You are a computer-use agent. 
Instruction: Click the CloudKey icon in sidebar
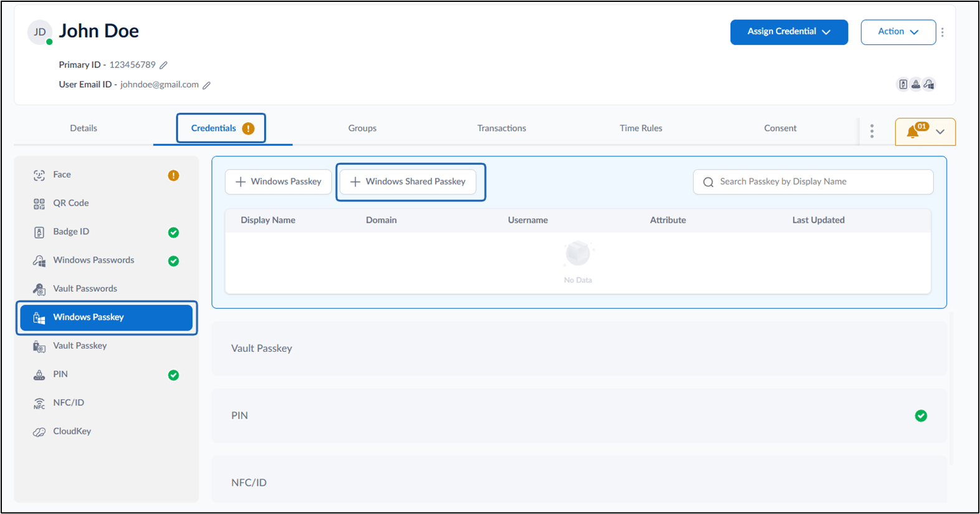pos(39,432)
